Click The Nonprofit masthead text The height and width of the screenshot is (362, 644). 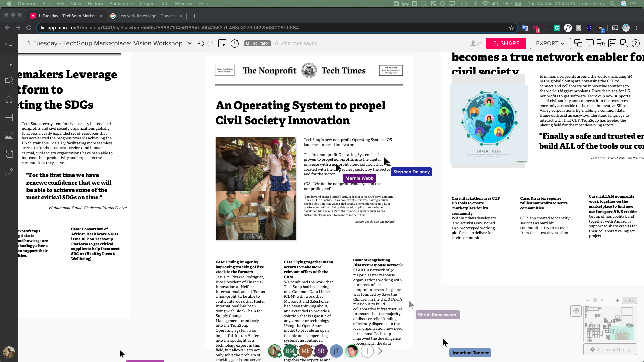pos(269,71)
